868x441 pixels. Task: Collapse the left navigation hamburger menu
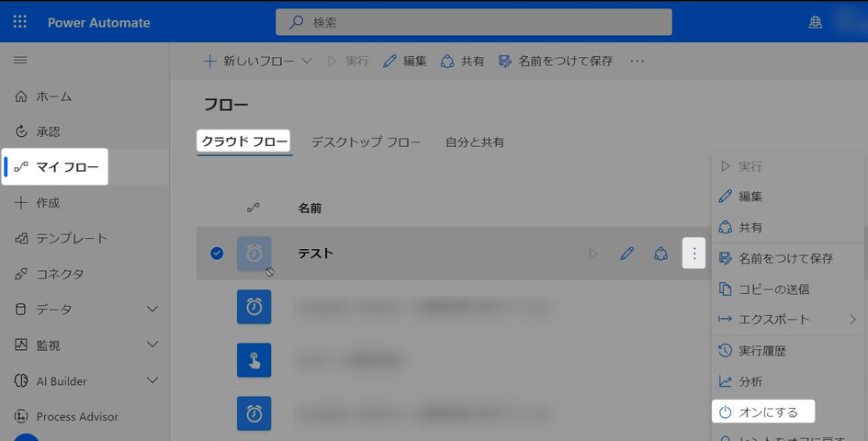pos(20,60)
